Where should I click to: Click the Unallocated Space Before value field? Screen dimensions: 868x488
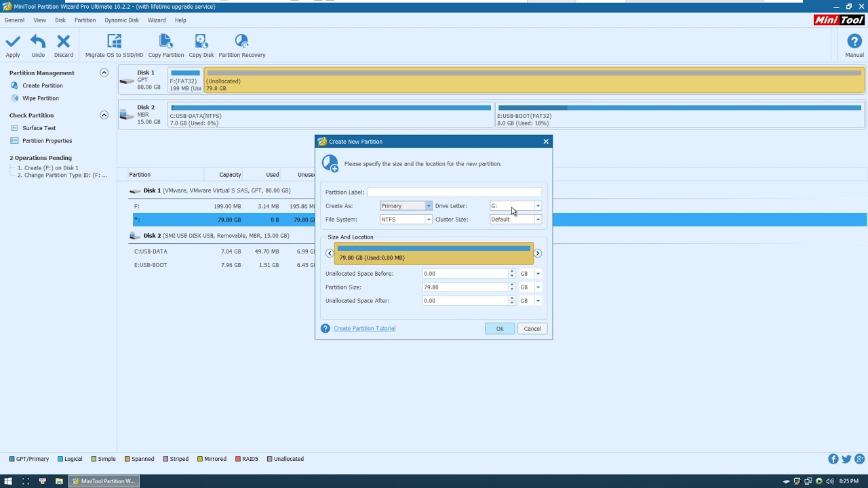465,274
